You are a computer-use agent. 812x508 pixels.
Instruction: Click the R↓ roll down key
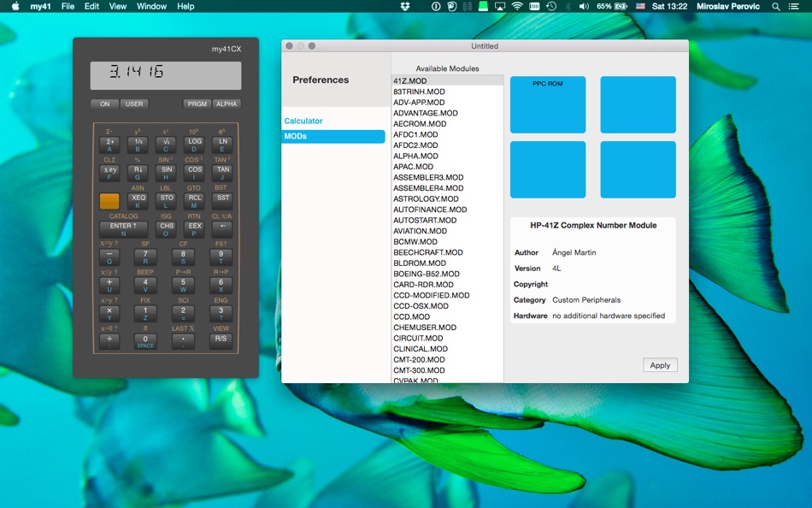tap(138, 173)
